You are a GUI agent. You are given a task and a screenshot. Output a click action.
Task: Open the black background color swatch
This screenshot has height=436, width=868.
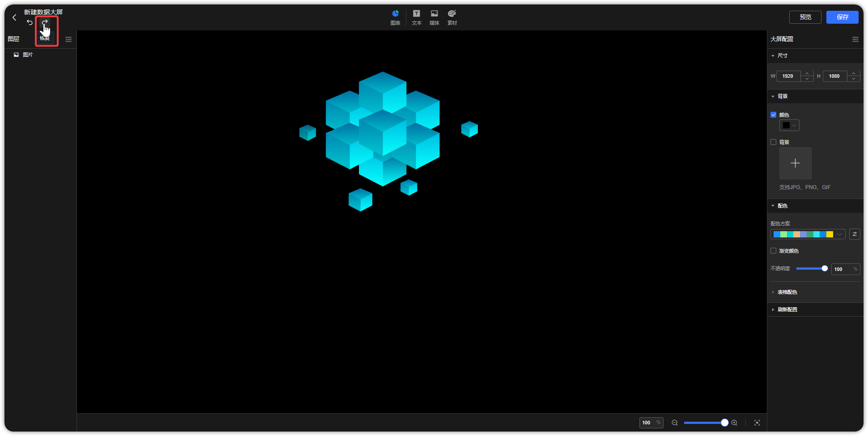pos(789,125)
